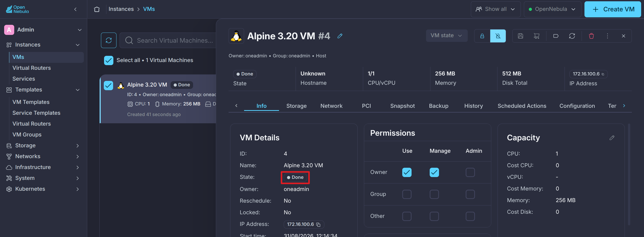644x237 pixels.
Task: Expand the System sidebar section
Action: 78,178
